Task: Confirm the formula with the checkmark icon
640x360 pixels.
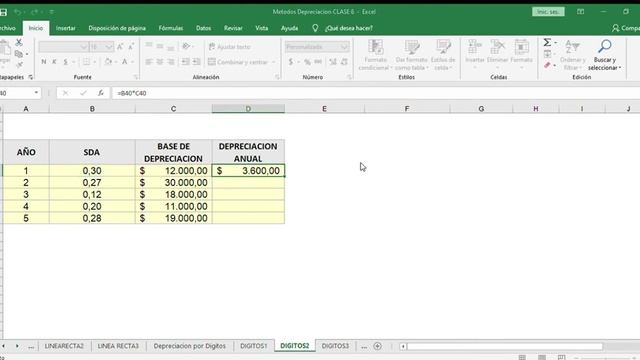Action: point(83,93)
